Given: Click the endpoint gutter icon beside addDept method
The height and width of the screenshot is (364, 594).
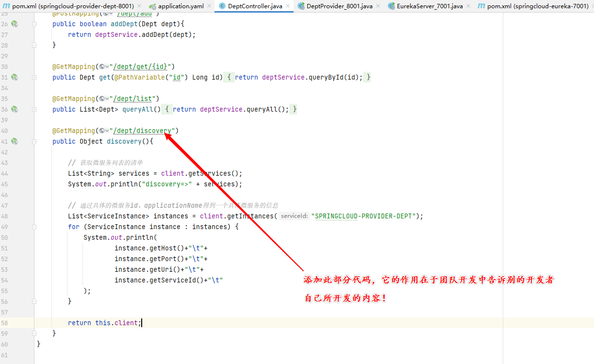Looking at the screenshot, I should pos(15,24).
